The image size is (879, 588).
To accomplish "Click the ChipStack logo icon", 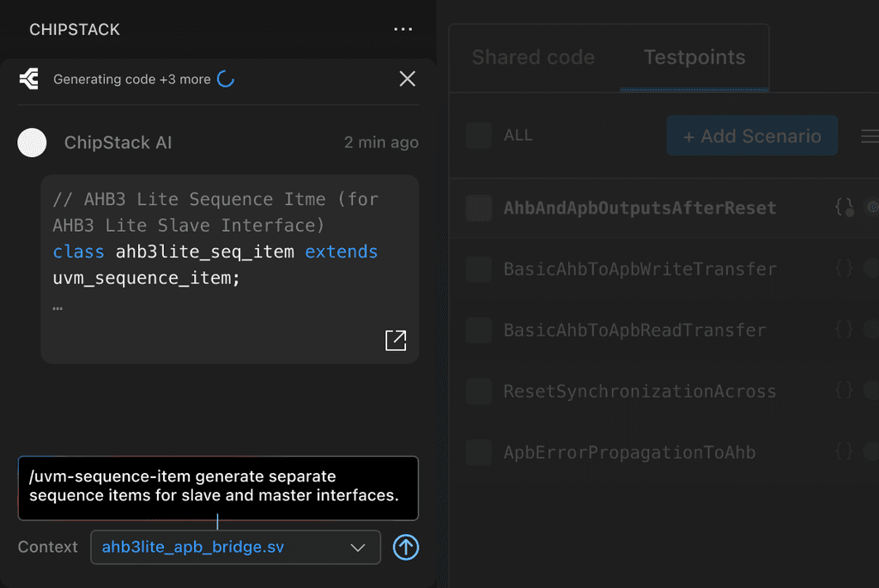I will tap(28, 79).
